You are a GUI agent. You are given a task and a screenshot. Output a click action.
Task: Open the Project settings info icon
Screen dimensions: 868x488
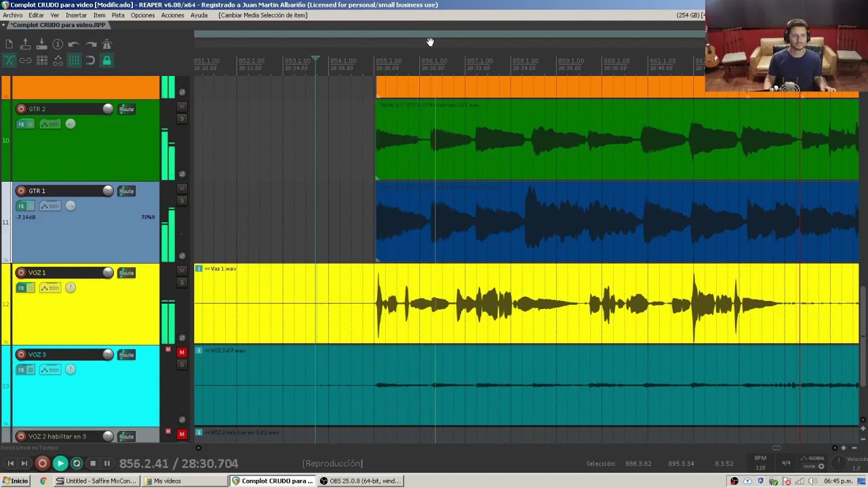coord(58,45)
